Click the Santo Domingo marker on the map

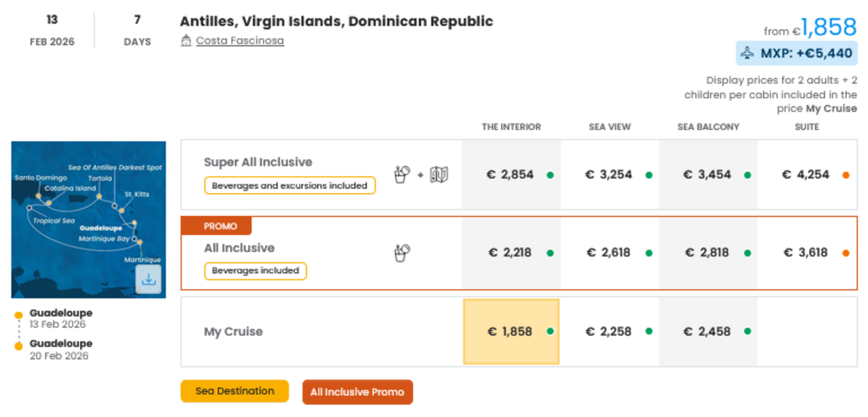pyautogui.click(x=39, y=195)
